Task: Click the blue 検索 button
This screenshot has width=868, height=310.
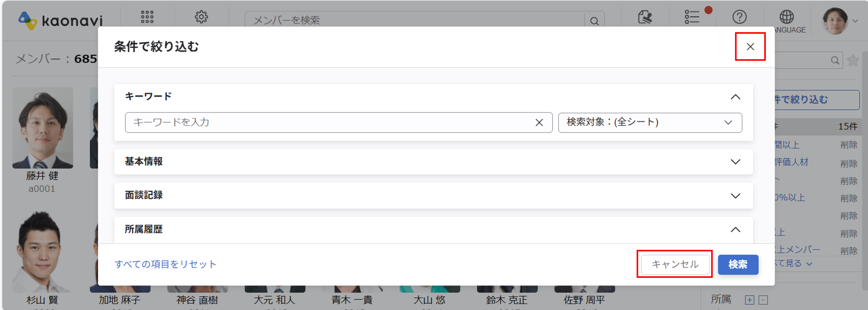Action: point(738,264)
